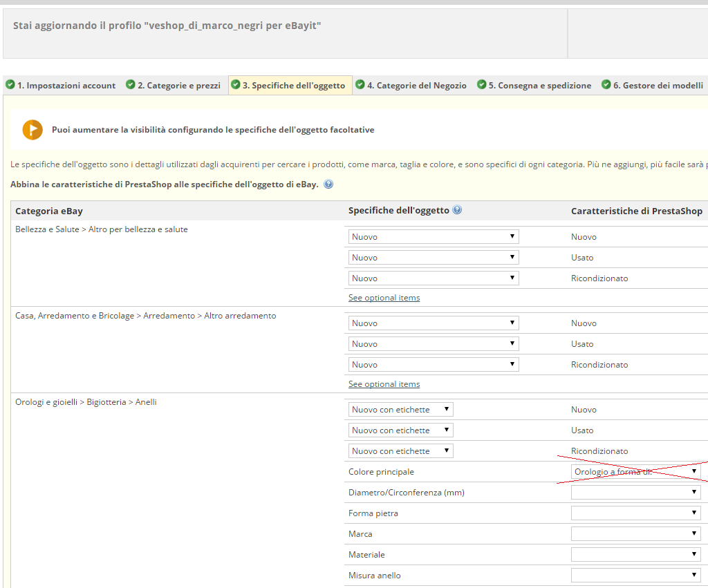Click the 'Orologi e gioielli > Bigiotteria > Anelli' category text
The image size is (708, 588).
pos(86,402)
